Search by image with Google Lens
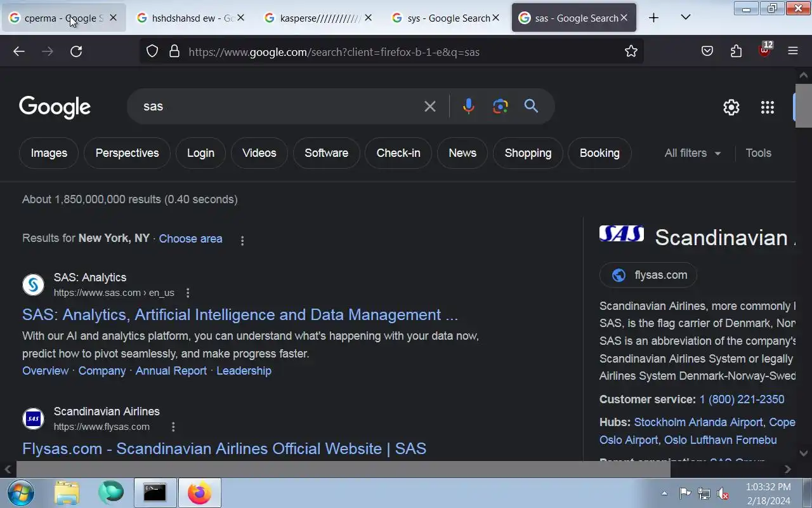Screen dimensions: 812x508 pyautogui.click(x=501, y=107)
